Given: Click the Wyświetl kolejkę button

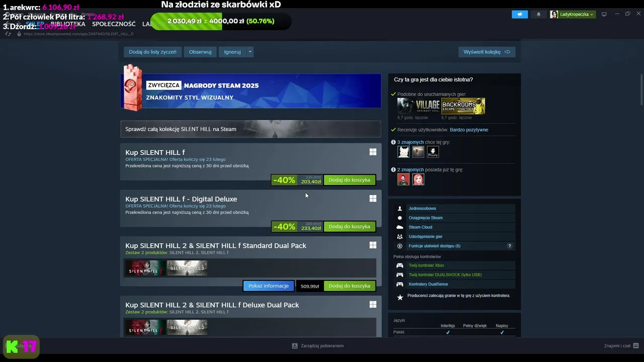Looking at the screenshot, I should point(487,52).
